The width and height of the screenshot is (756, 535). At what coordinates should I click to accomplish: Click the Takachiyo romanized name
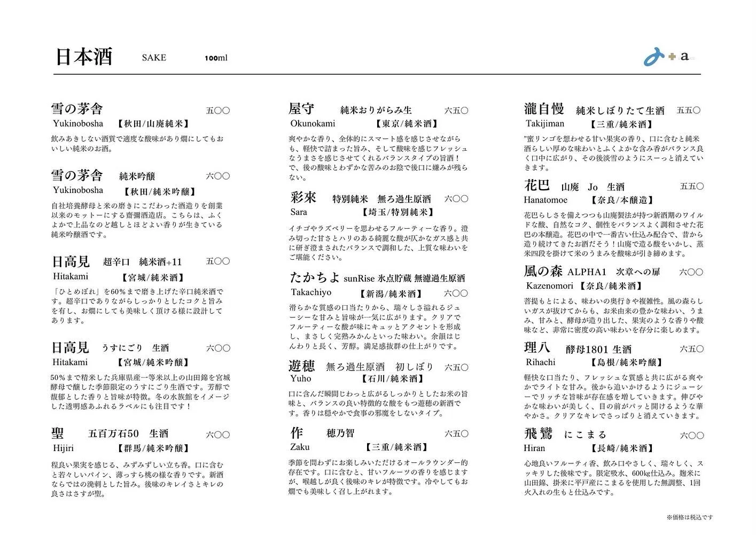[311, 292]
